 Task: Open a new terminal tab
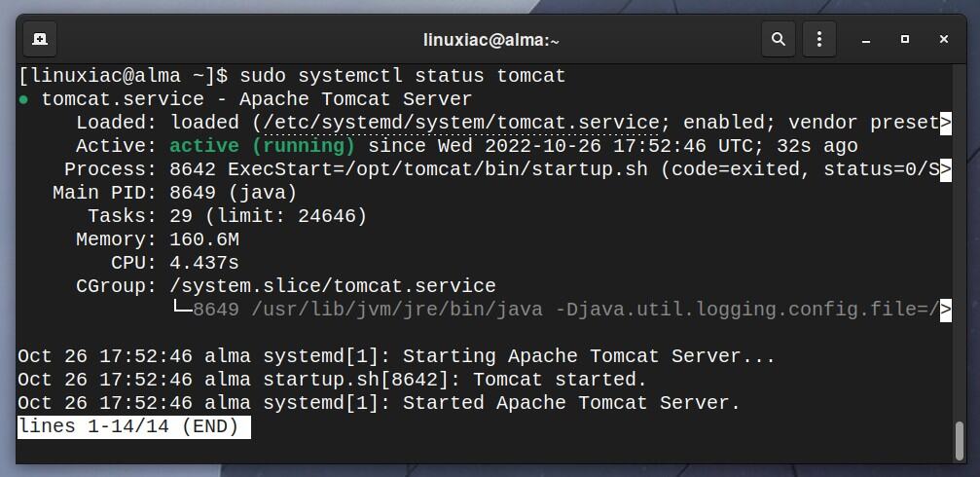40,39
